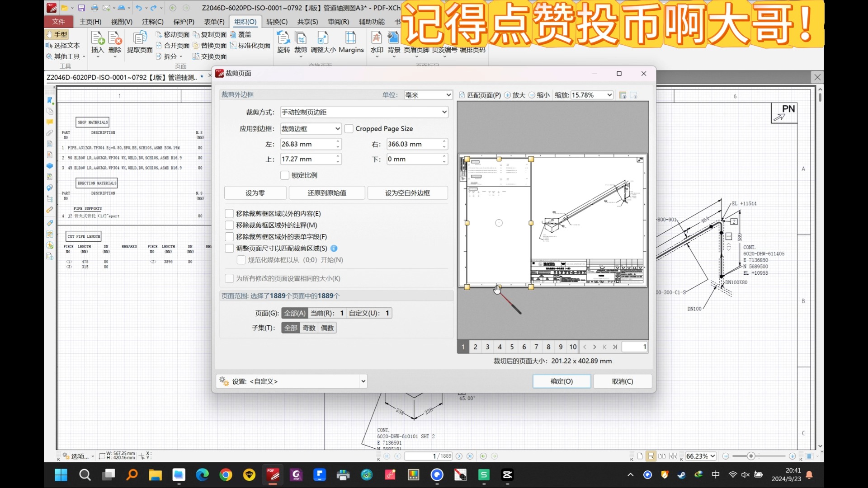Viewport: 868px width, 488px height.
Task: Expand the 单位 dropdown set to 毫米
Action: pyautogui.click(x=428, y=95)
